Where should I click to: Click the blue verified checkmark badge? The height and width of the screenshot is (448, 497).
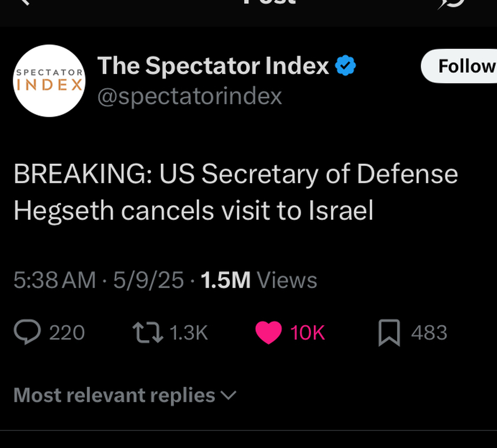tap(346, 66)
